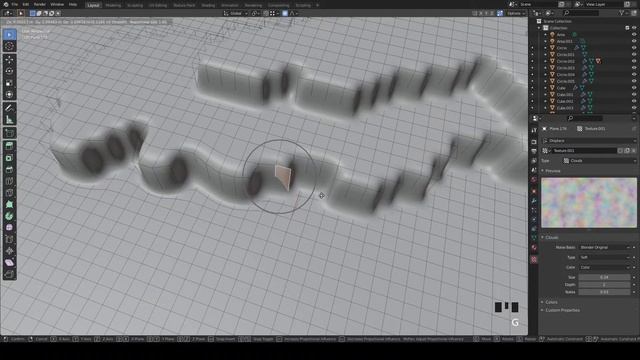Select the Shrink/Fatten tool
Viewport: 640px width, 360px height.
pyautogui.click(x=9, y=251)
